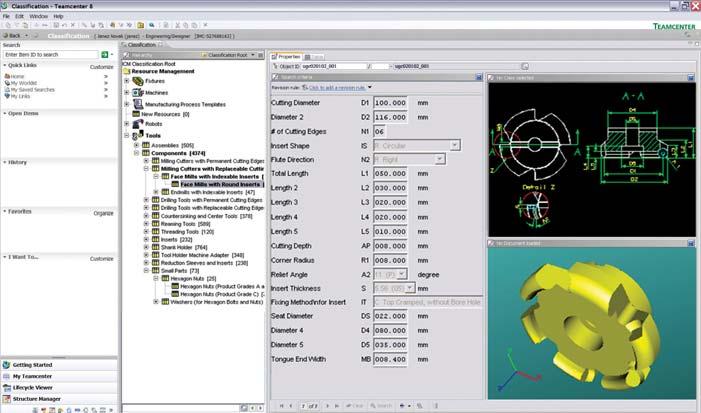Image resolution: width=701 pixels, height=413 pixels.
Task: Click the Getting Started icon
Action: (x=7, y=366)
